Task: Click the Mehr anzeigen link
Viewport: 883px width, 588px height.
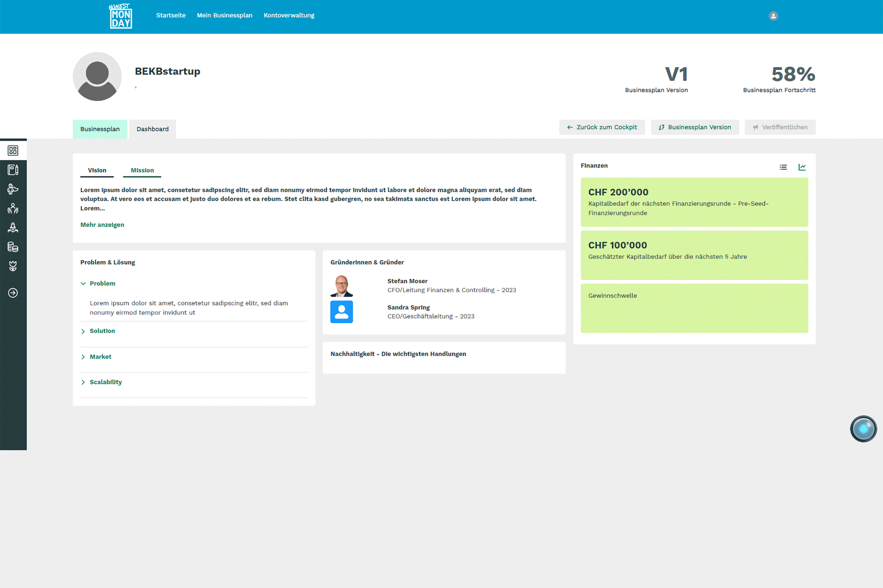Action: pos(102,225)
